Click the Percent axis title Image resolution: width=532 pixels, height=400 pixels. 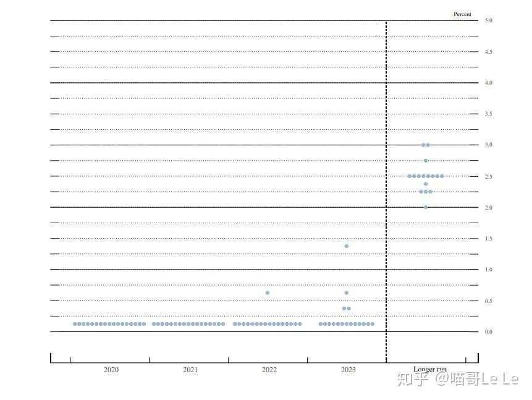(462, 14)
